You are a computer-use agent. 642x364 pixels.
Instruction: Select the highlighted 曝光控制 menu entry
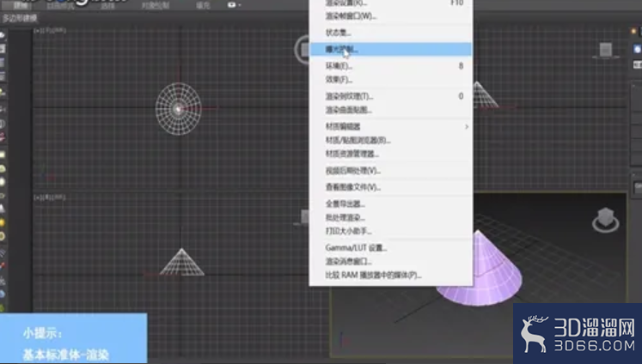pos(390,49)
